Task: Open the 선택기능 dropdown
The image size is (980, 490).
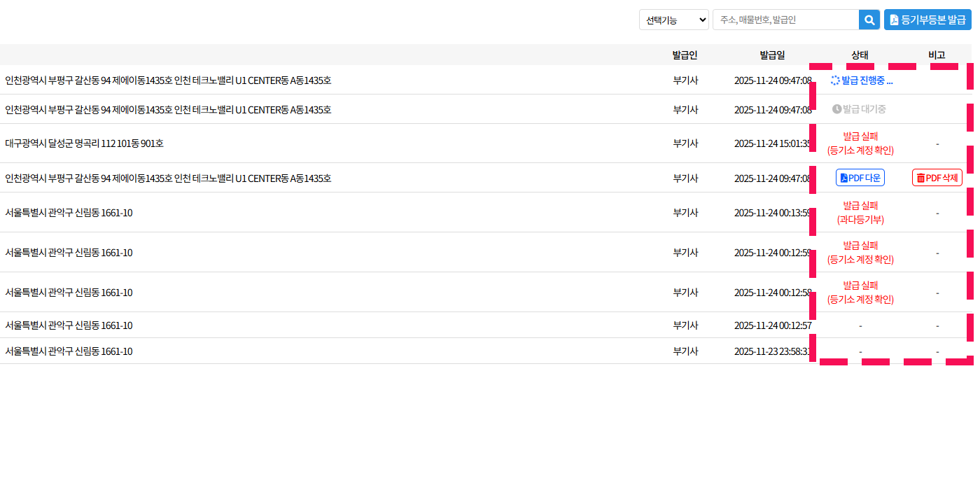Action: click(x=673, y=20)
